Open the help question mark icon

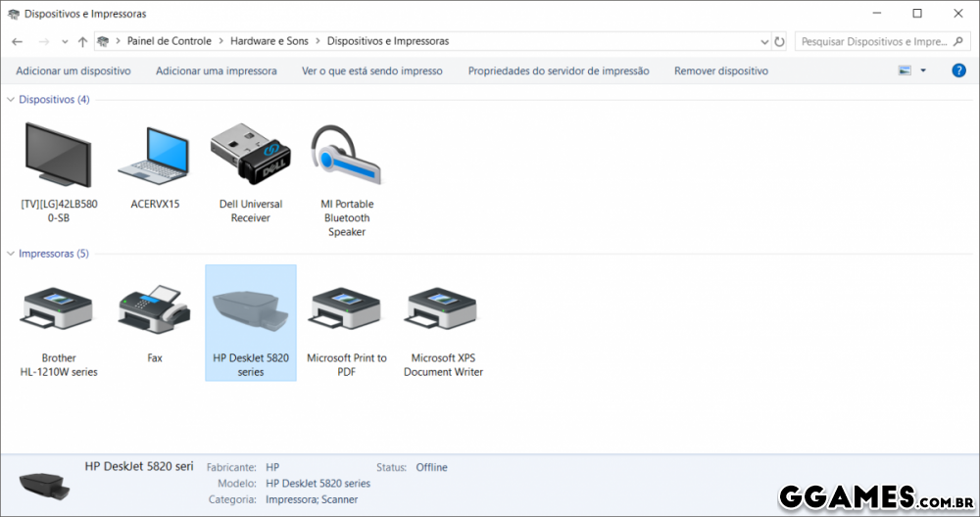[958, 70]
